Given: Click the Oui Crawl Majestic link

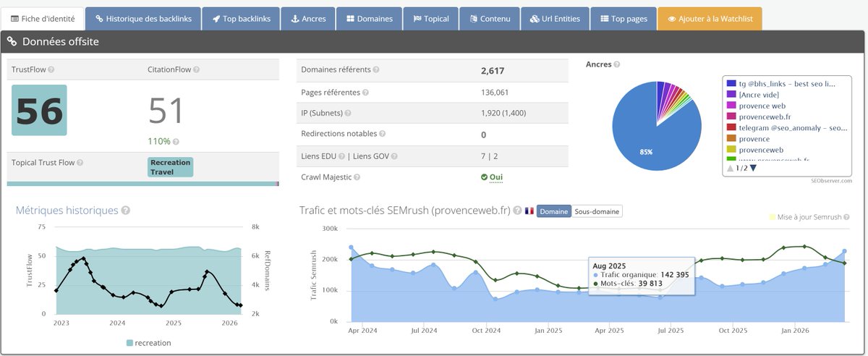Looking at the screenshot, I should (496, 177).
